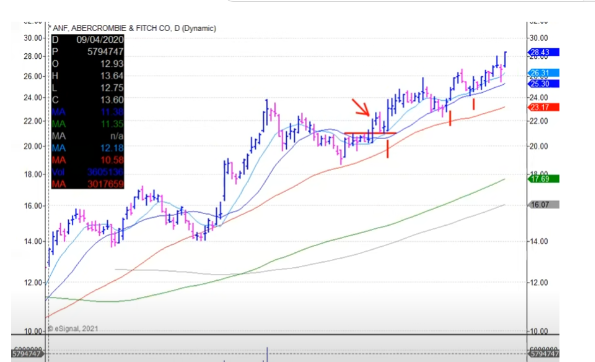Viewport: 595px width, 362px height.
Task: Click the red MA row reading 10.58
Action: [88, 160]
